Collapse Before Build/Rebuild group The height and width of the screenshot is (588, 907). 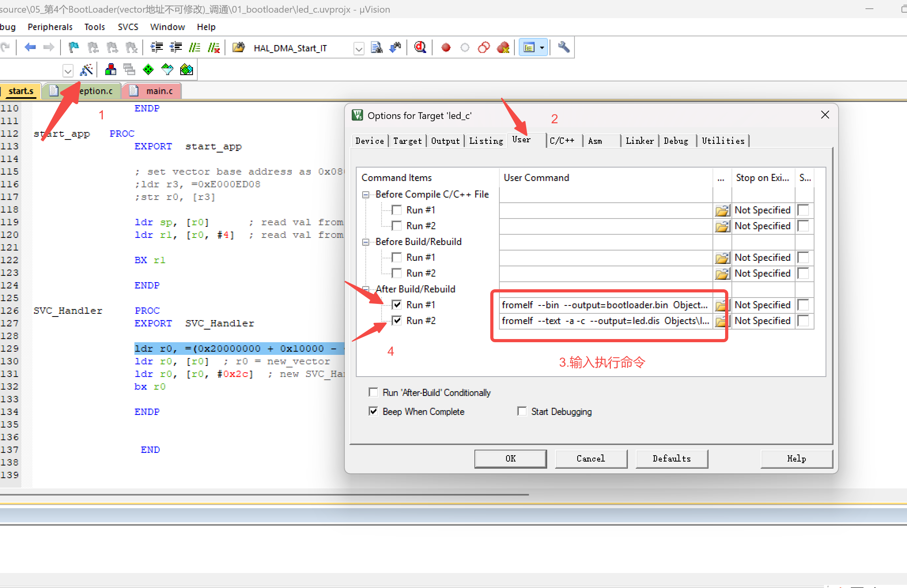pos(366,242)
